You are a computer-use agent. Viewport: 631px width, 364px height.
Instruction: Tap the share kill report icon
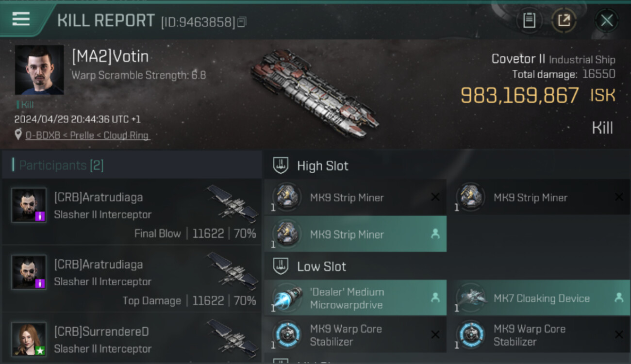(x=564, y=20)
